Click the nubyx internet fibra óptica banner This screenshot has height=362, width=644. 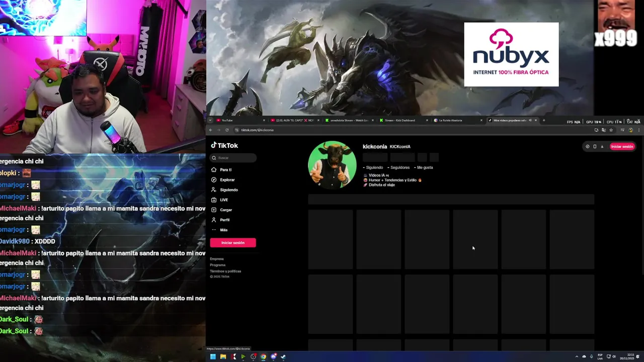tap(511, 54)
